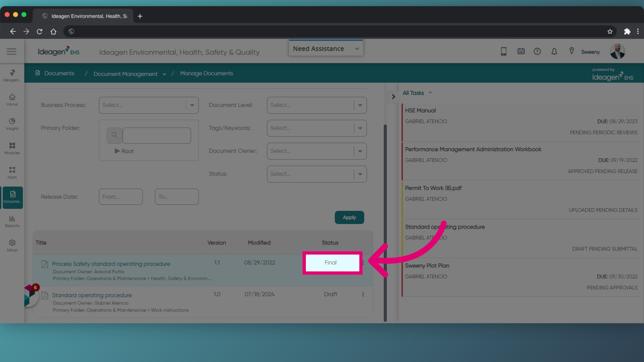Image resolution: width=644 pixels, height=362 pixels.
Task: Open browser three-dot menu
Action: point(638,31)
